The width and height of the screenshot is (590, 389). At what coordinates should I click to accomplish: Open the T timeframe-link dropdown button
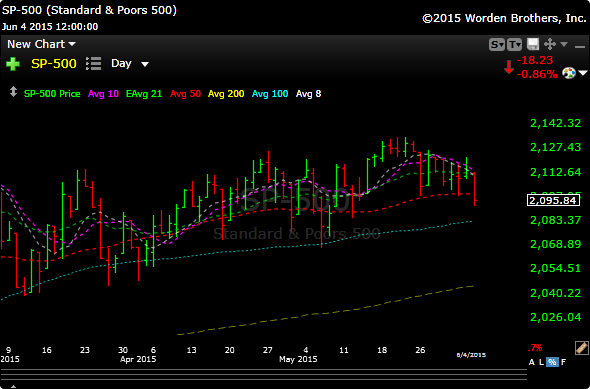tap(514, 44)
